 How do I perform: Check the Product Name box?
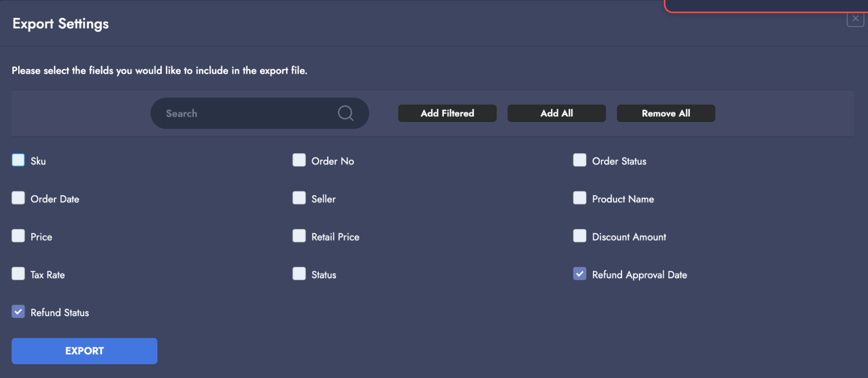(580, 198)
